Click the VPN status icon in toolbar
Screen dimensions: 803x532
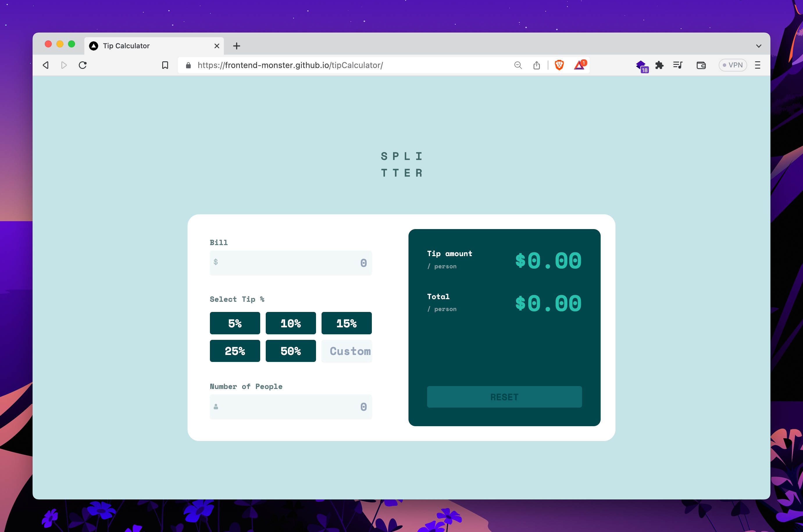[x=732, y=65]
